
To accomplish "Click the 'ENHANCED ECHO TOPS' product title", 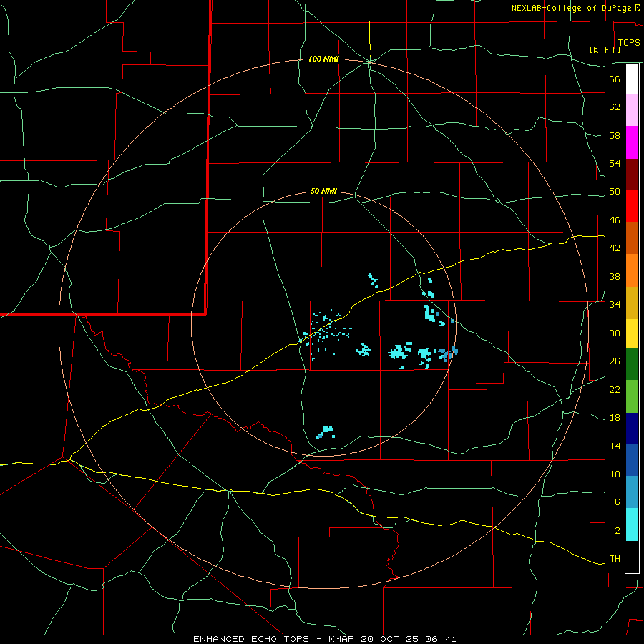I will [x=251, y=639].
